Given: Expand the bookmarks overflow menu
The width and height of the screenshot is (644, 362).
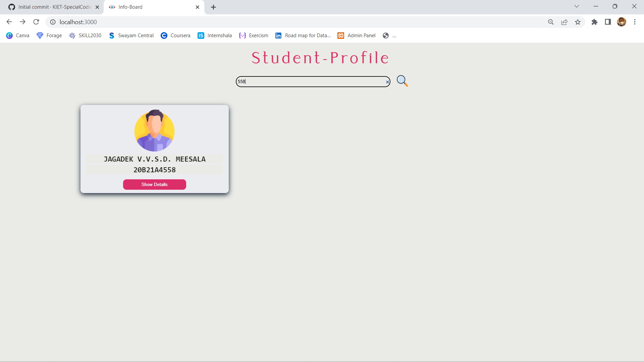Looking at the screenshot, I should pos(394,35).
